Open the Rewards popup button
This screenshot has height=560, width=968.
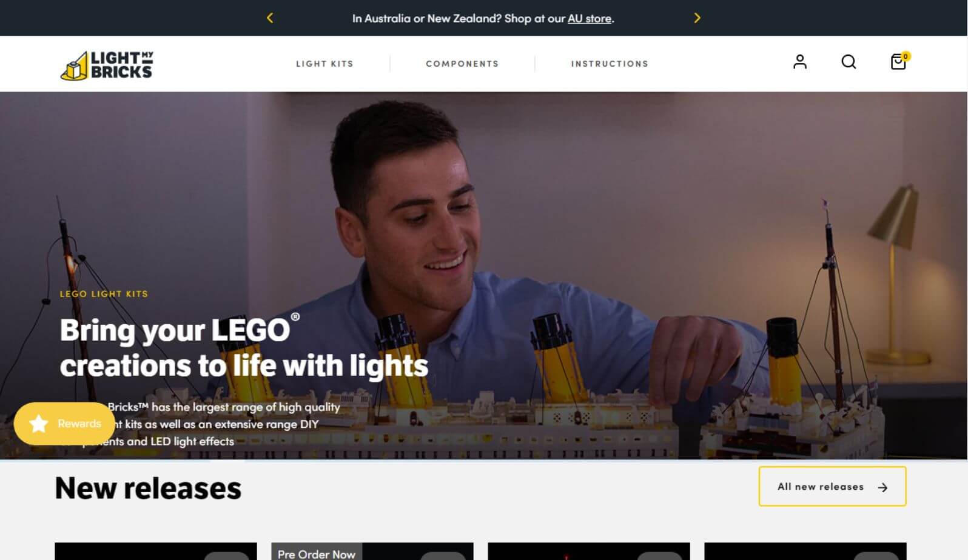(x=64, y=424)
